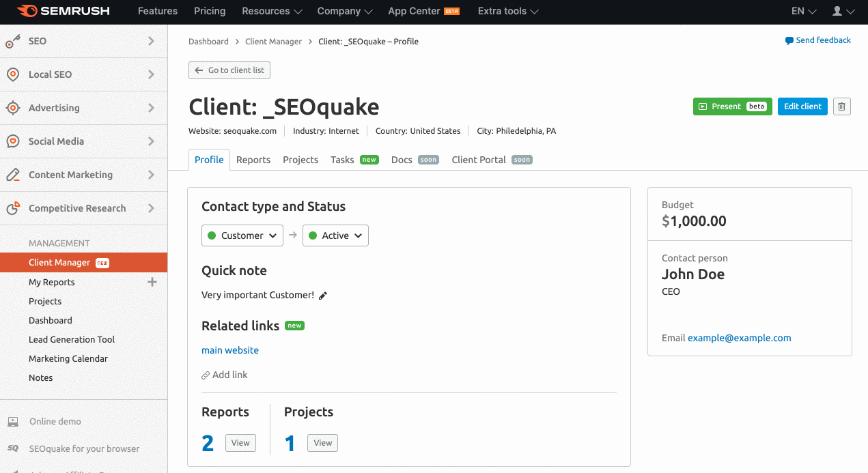Open the Active status dropdown
Screen dimensions: 868x473
pyautogui.click(x=335, y=235)
